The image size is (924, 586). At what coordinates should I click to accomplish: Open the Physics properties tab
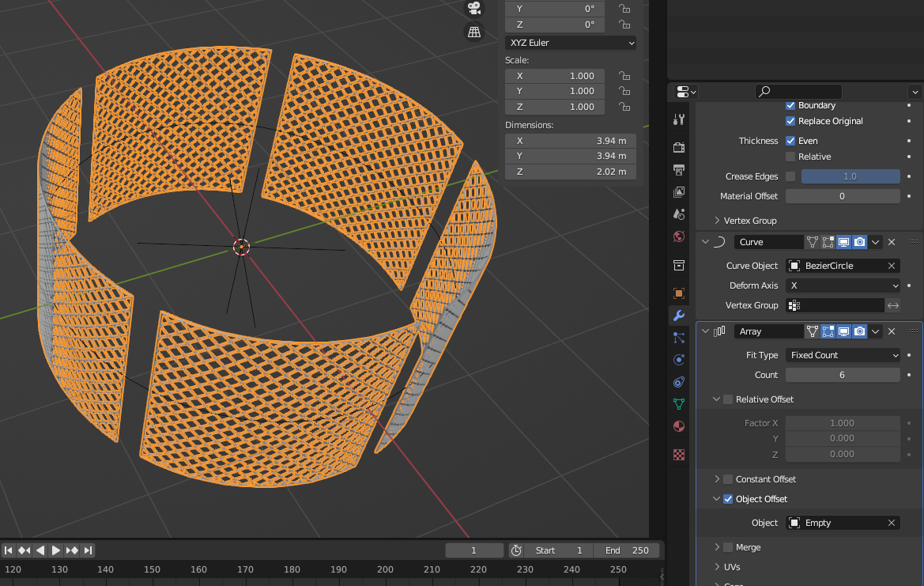coord(679,360)
